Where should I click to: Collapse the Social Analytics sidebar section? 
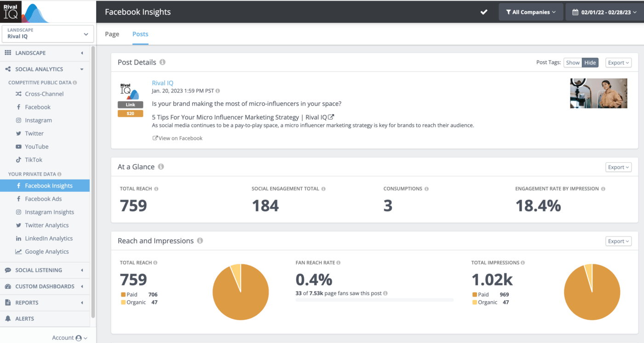(82, 69)
